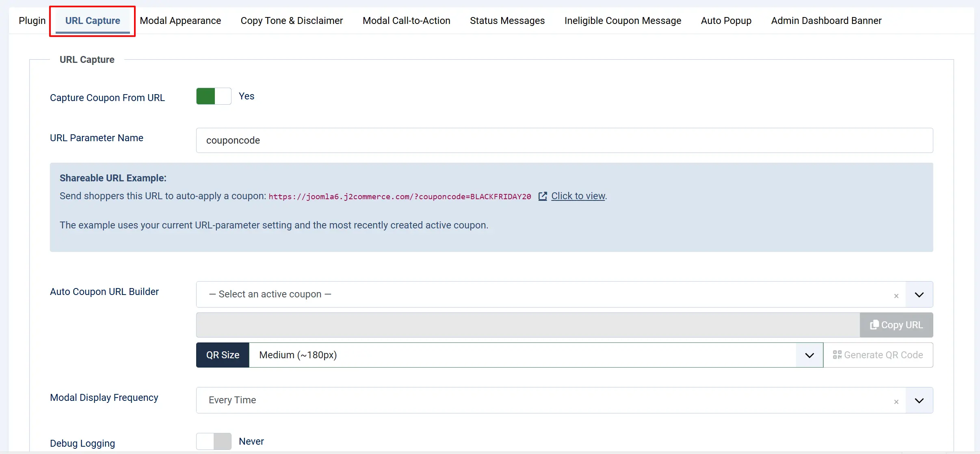The image size is (980, 454).
Task: Click the external link icon beside Click to view
Action: [543, 196]
